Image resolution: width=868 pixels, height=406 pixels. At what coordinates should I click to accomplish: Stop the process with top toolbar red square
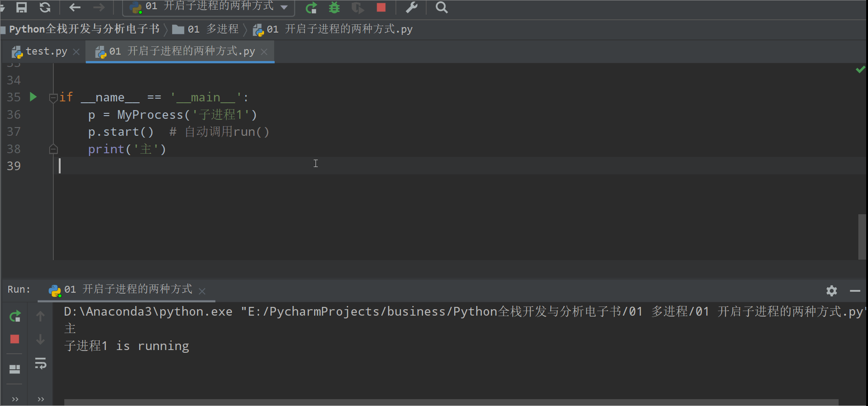coord(381,7)
